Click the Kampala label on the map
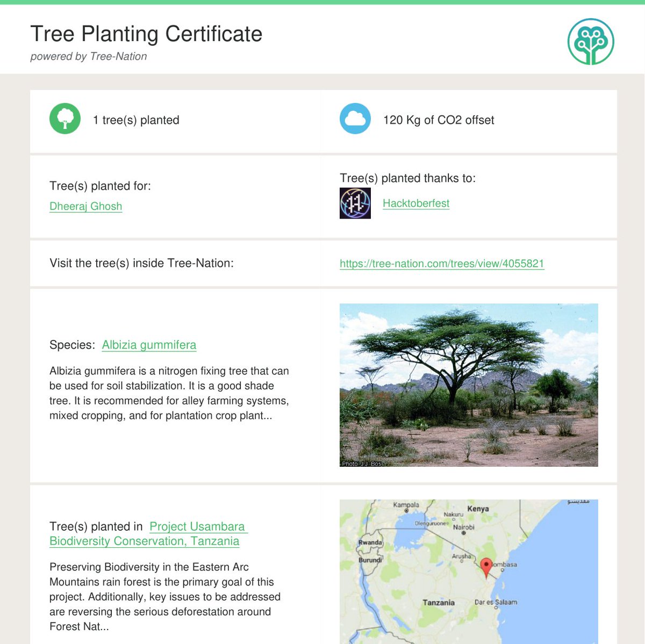Viewport: 645px width, 644px height. click(406, 505)
